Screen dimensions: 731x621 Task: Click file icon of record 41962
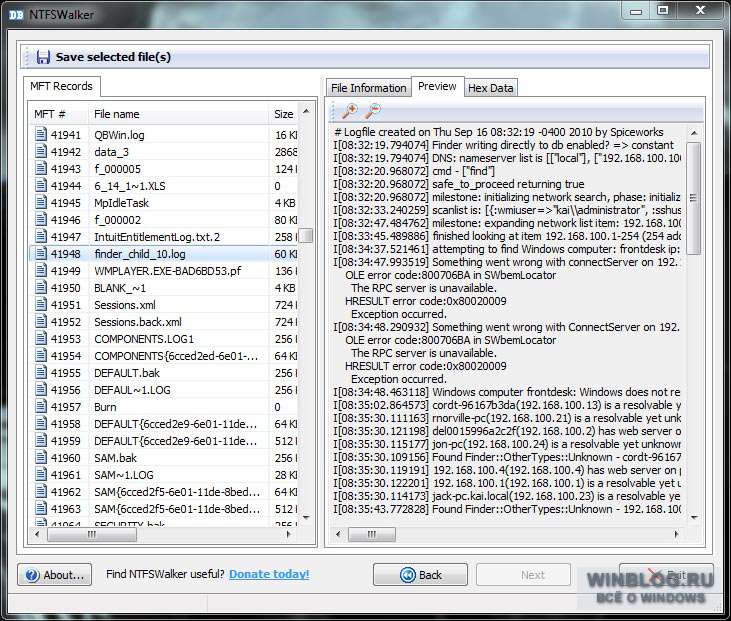pos(41,492)
